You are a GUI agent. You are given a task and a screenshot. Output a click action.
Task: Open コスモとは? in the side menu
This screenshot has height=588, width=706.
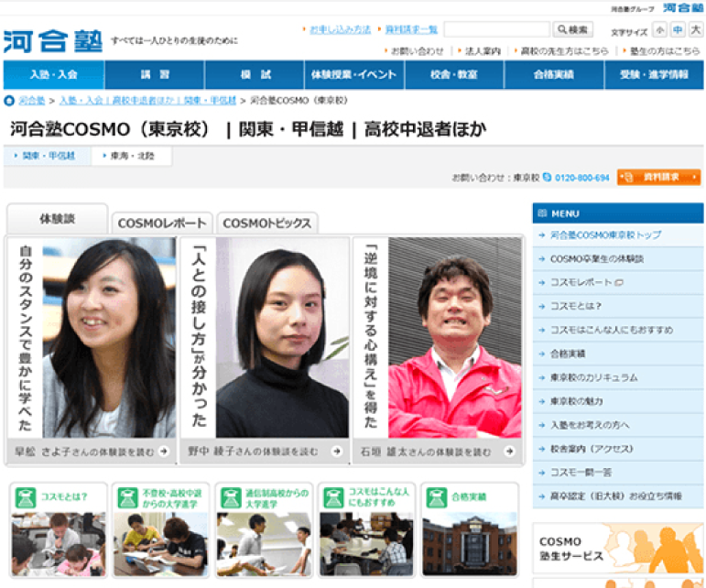(x=618, y=306)
